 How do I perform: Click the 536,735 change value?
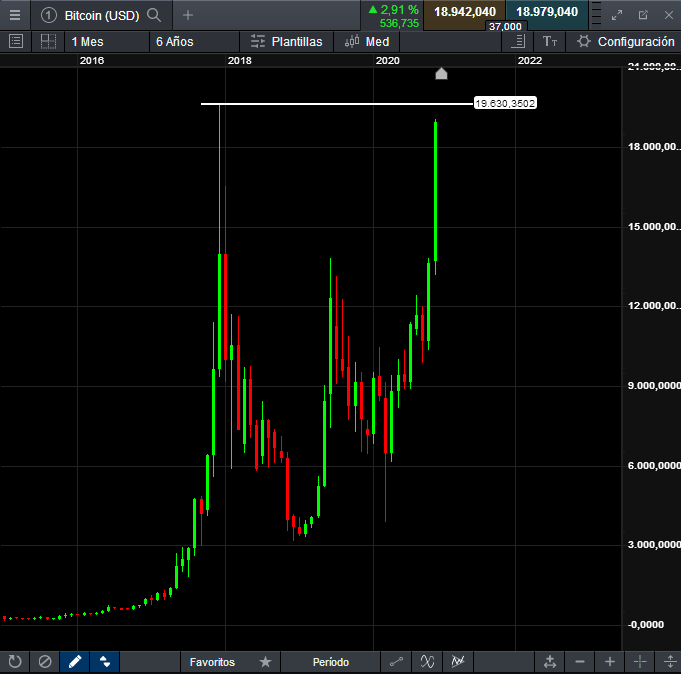(399, 23)
